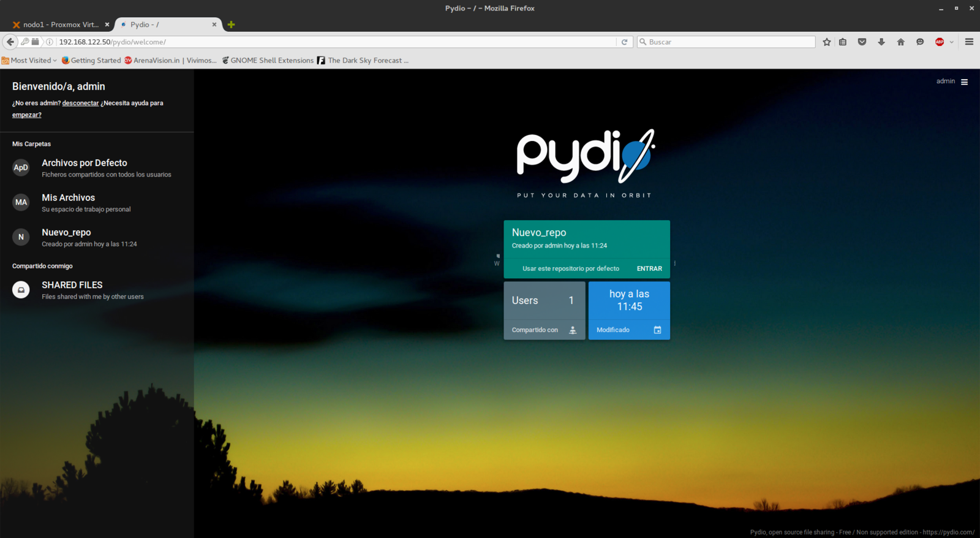Click the Adblock Plus ABP icon
The image size is (980, 538).
pos(940,42)
